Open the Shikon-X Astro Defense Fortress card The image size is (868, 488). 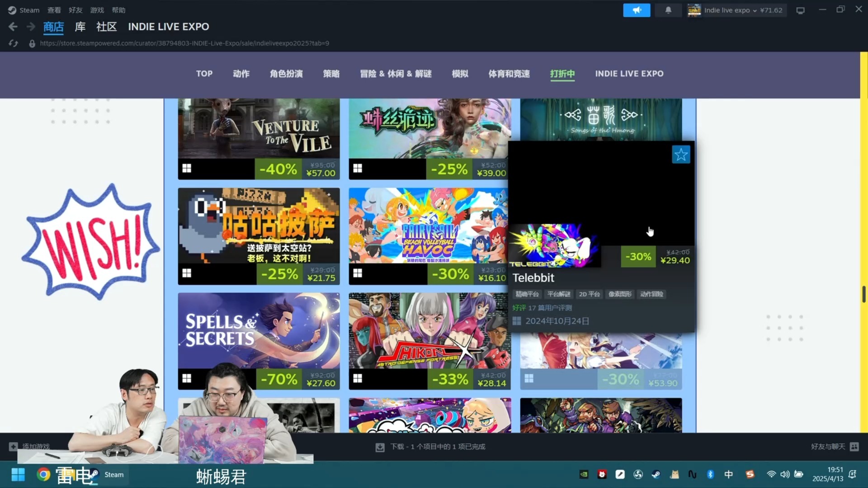click(x=429, y=341)
